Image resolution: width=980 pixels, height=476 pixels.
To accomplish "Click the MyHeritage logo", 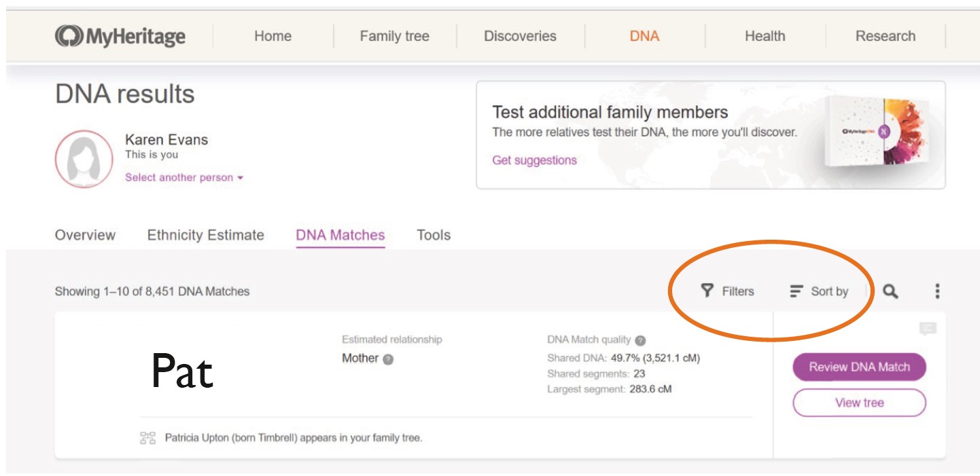I will 120,36.
